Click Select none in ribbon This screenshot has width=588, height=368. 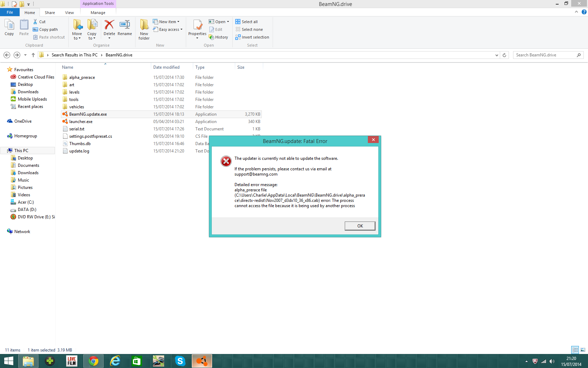249,29
